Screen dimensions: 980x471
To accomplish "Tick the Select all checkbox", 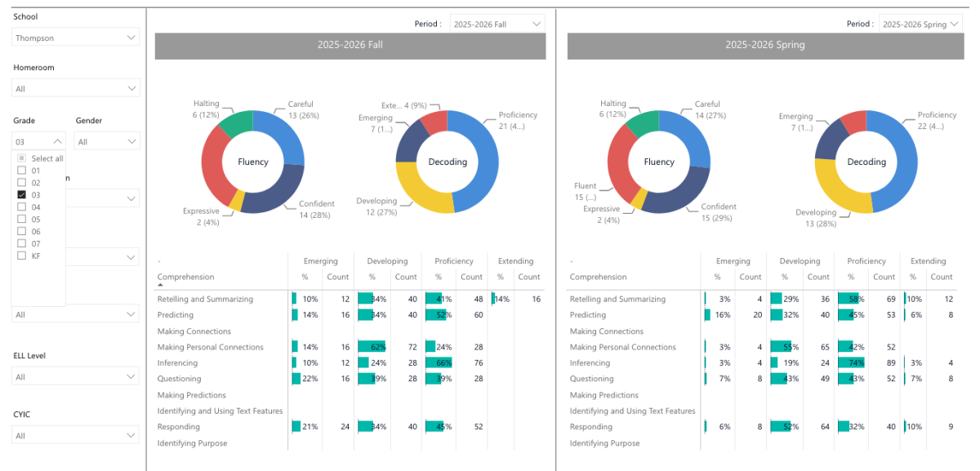I will [21, 158].
